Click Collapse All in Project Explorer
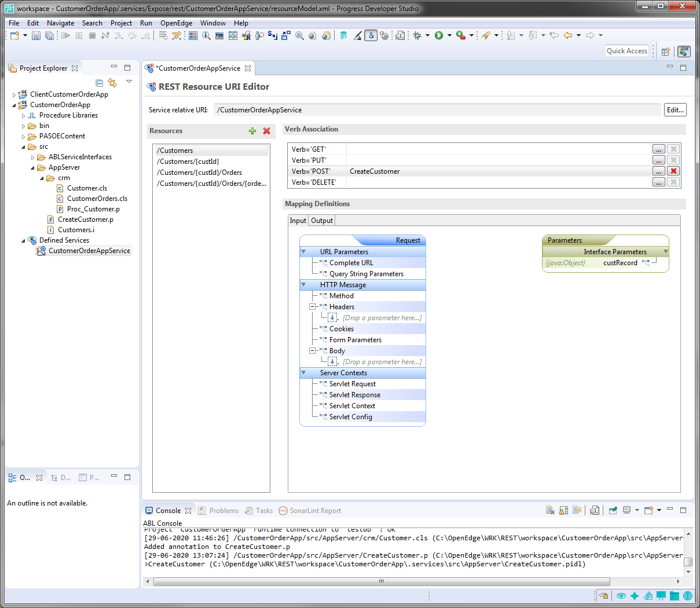Screen dimensions: 700x608 click(100, 83)
